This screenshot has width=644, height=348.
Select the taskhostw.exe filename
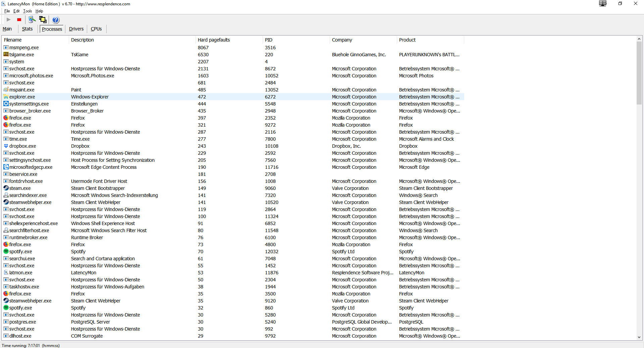pos(24,287)
